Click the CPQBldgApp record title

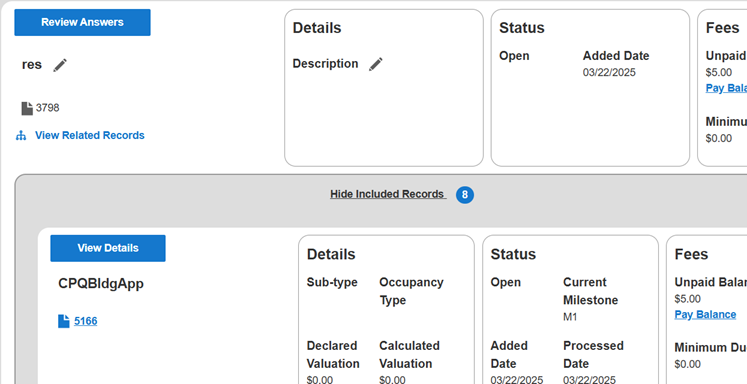pyautogui.click(x=101, y=283)
